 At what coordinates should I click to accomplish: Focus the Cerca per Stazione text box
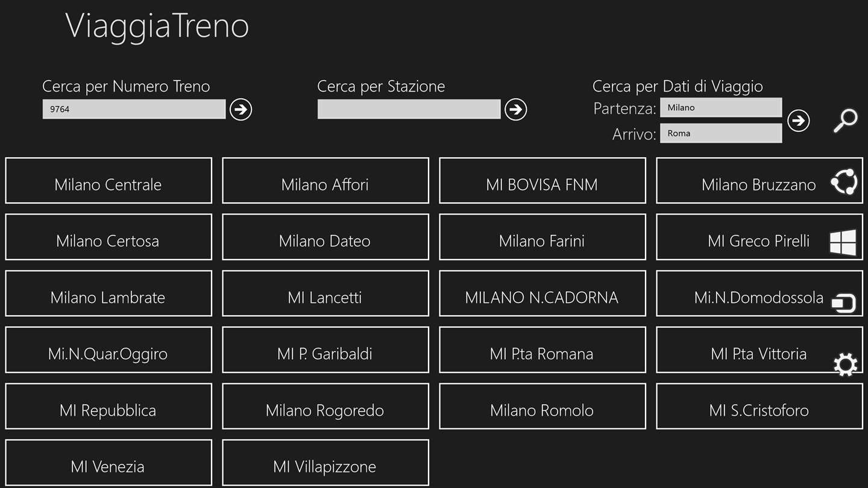[409, 110]
